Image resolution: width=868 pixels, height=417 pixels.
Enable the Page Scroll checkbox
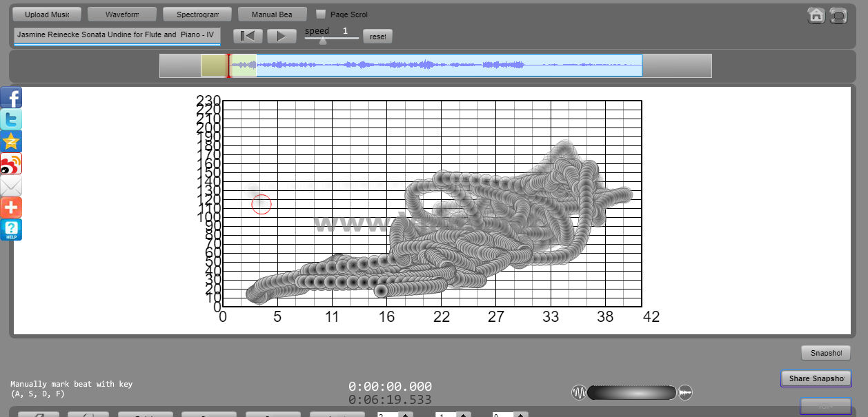tap(320, 14)
